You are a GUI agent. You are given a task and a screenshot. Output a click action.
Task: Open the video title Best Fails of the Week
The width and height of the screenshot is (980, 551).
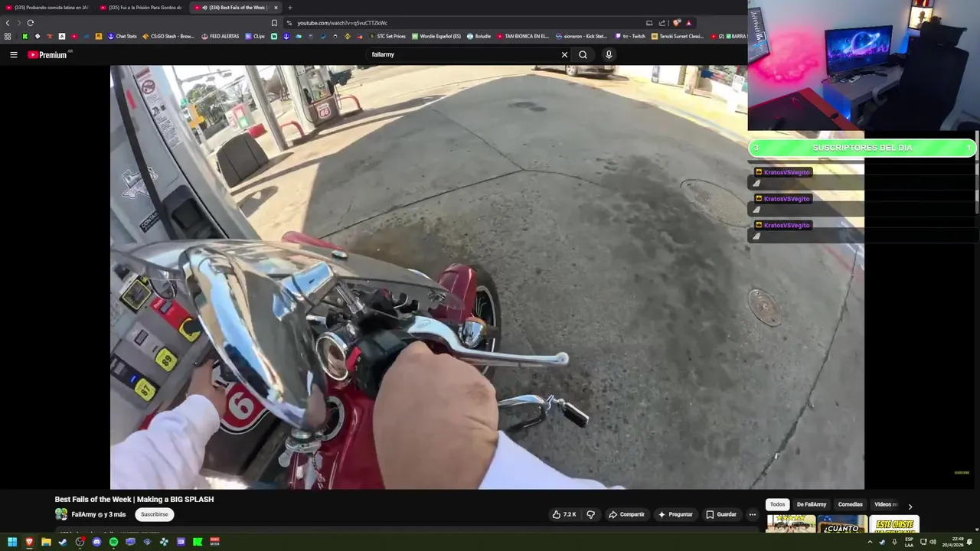point(134,499)
